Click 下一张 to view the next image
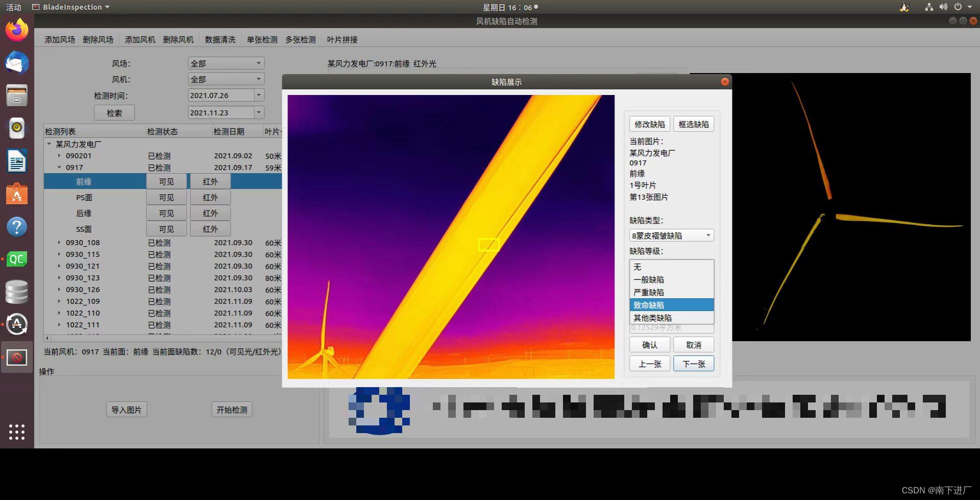This screenshot has width=980, height=500. pos(693,363)
